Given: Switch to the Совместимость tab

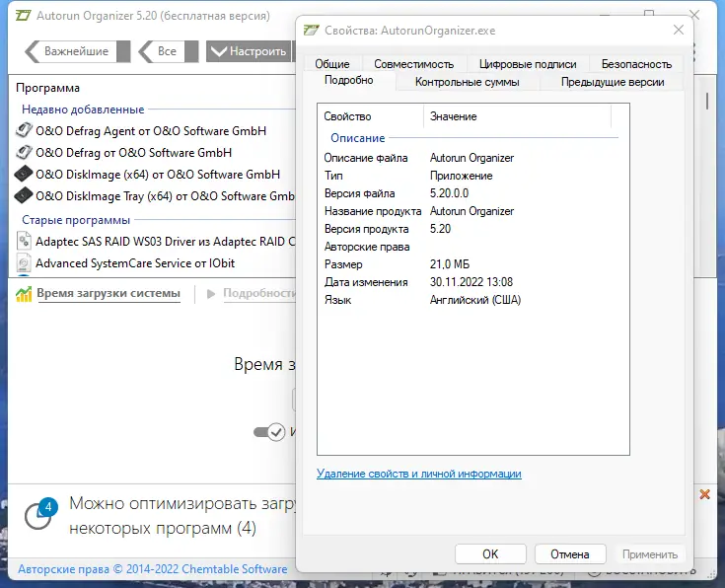Looking at the screenshot, I should (x=414, y=64).
